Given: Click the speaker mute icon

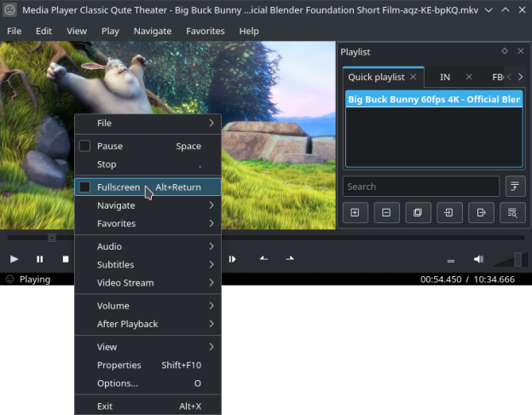Looking at the screenshot, I should click(x=478, y=260).
